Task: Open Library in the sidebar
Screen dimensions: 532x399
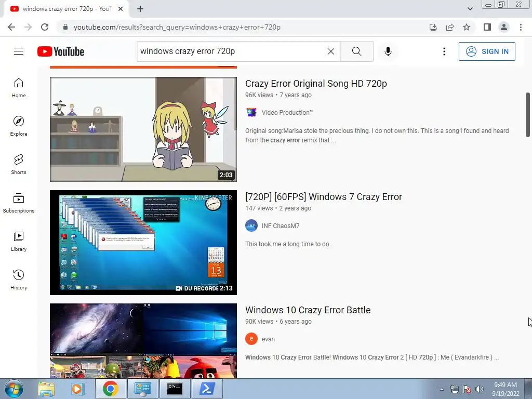Action: [x=19, y=241]
